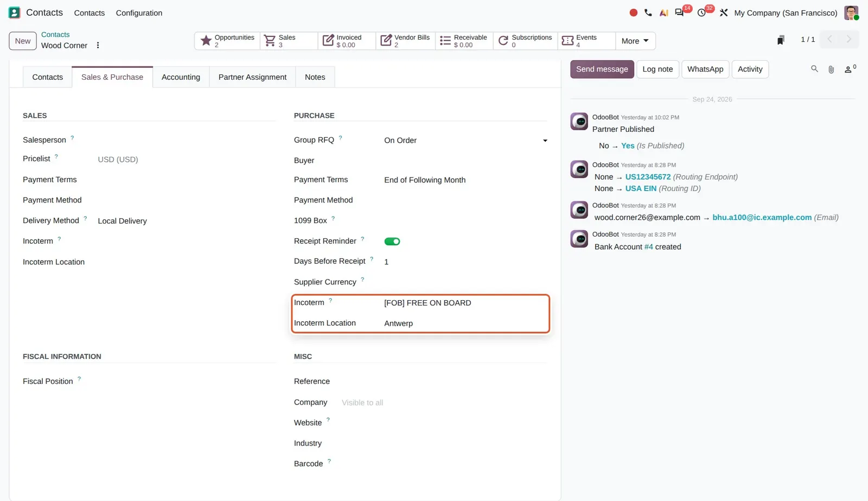The height and width of the screenshot is (501, 868).
Task: Click the Log note button
Action: click(658, 69)
